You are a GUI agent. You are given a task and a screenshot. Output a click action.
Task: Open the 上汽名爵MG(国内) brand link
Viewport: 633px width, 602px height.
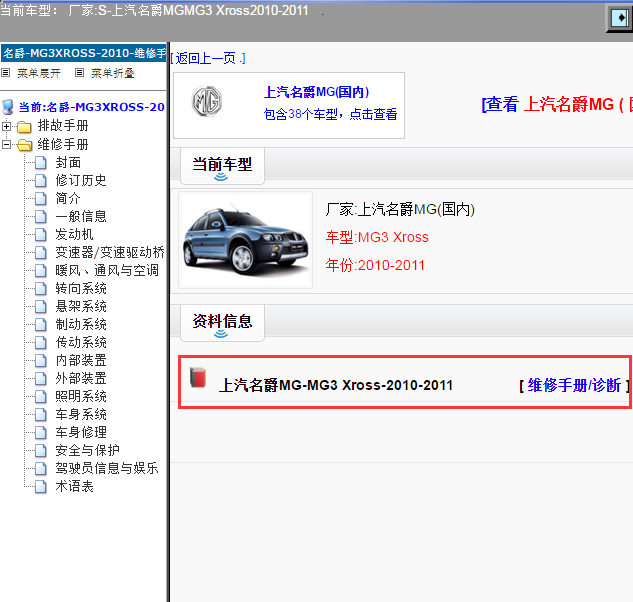point(316,92)
